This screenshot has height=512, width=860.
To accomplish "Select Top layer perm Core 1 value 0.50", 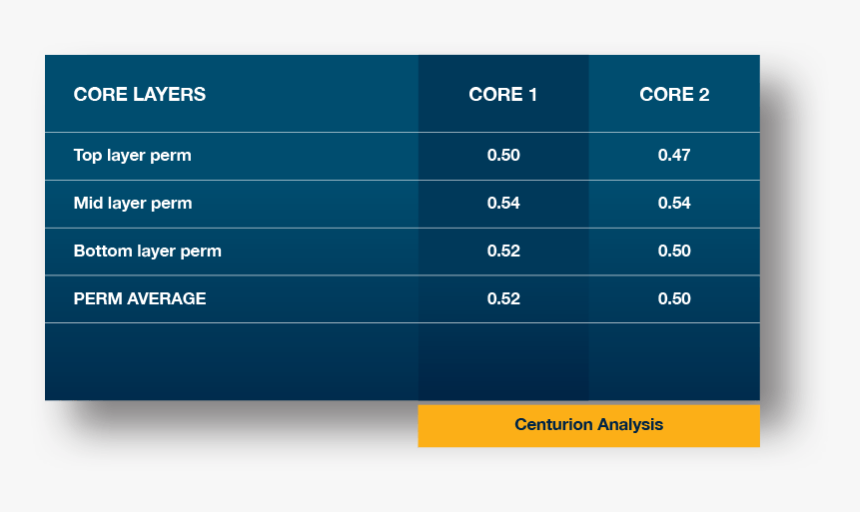I will click(503, 155).
